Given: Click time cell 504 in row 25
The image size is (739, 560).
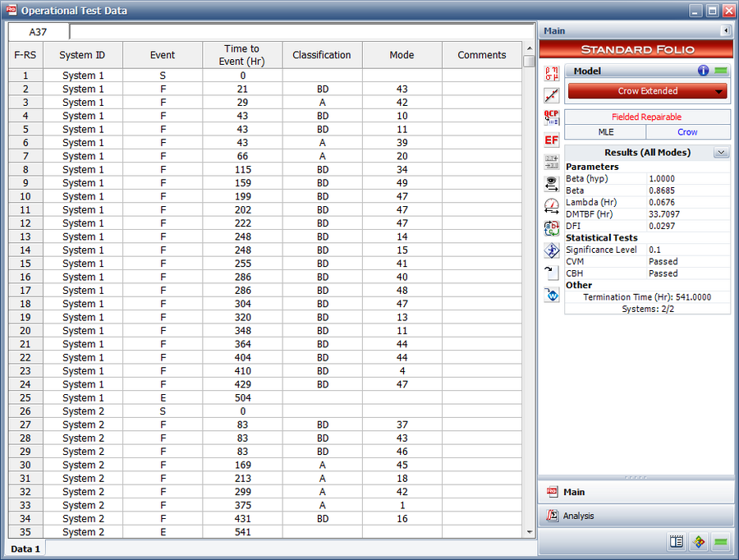Looking at the screenshot, I should 243,398.
